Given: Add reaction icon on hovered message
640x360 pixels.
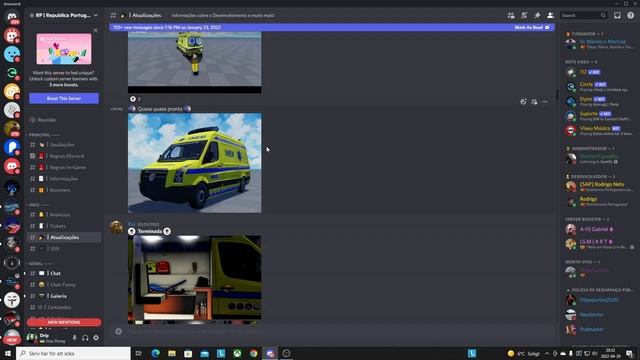Looking at the screenshot, I should [x=523, y=102].
